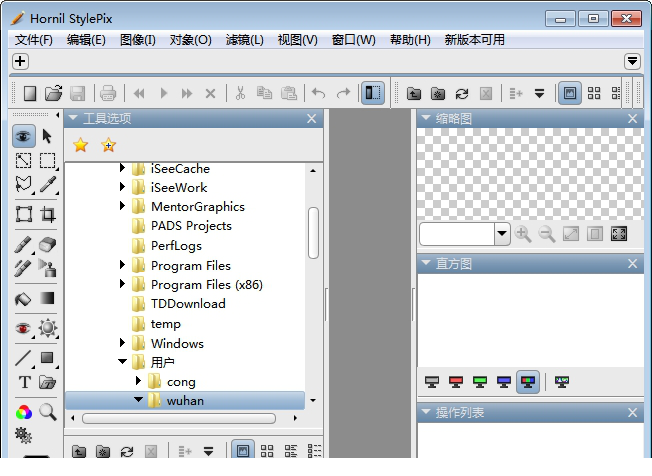Image resolution: width=652 pixels, height=476 pixels.
Task: Select the Gradient tool
Action: click(47, 298)
